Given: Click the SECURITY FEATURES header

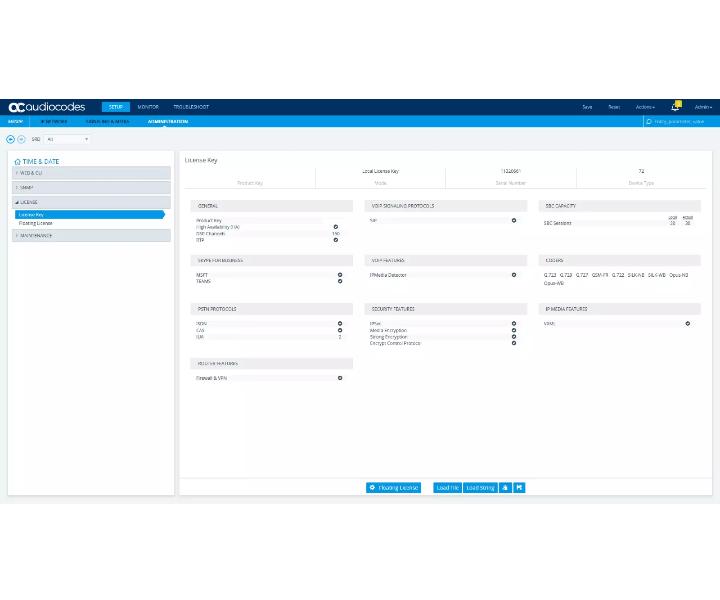Looking at the screenshot, I should click(x=446, y=309).
